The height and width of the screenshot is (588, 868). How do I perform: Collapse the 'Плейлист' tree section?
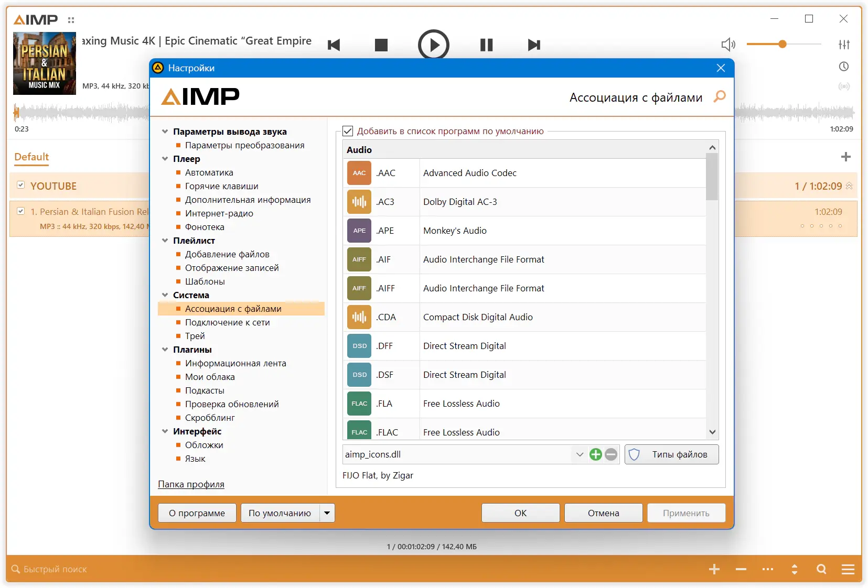(x=165, y=241)
